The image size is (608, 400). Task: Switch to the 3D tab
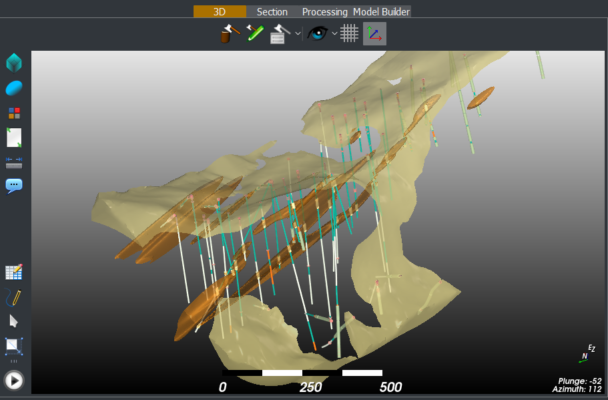click(219, 12)
